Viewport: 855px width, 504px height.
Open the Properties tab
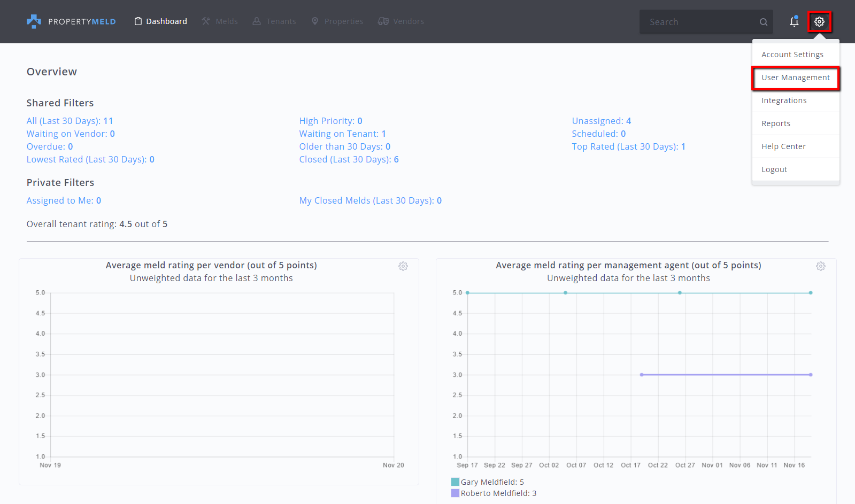337,21
